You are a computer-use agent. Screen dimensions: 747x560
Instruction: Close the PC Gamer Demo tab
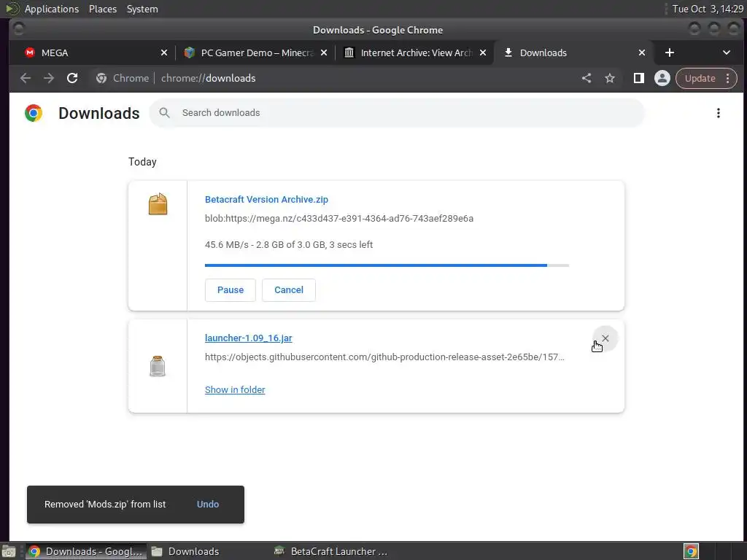[x=324, y=52]
